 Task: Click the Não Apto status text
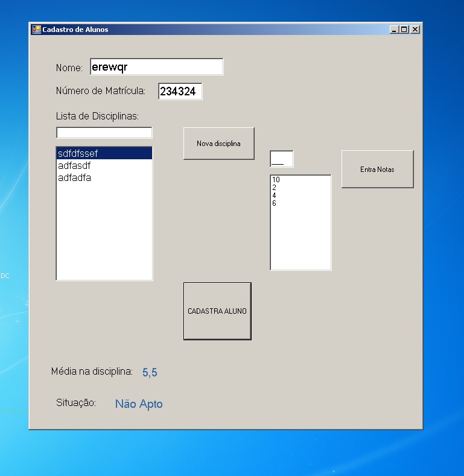pyautogui.click(x=139, y=404)
